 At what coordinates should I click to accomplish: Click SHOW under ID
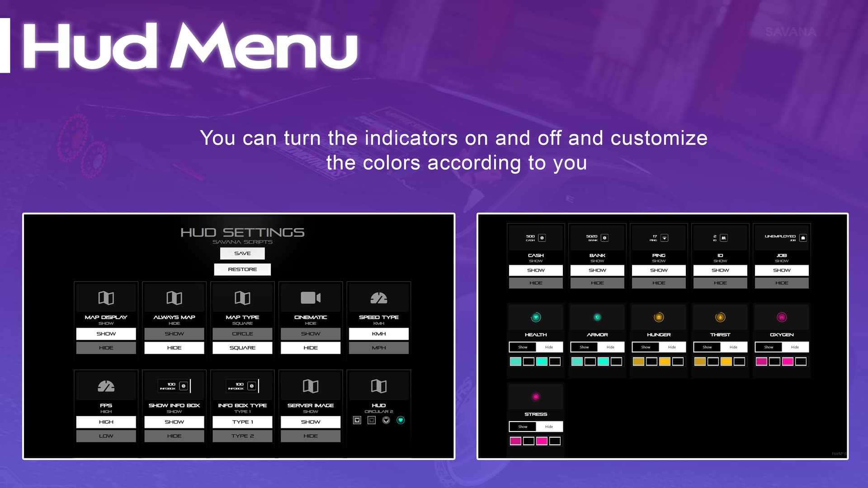720,270
